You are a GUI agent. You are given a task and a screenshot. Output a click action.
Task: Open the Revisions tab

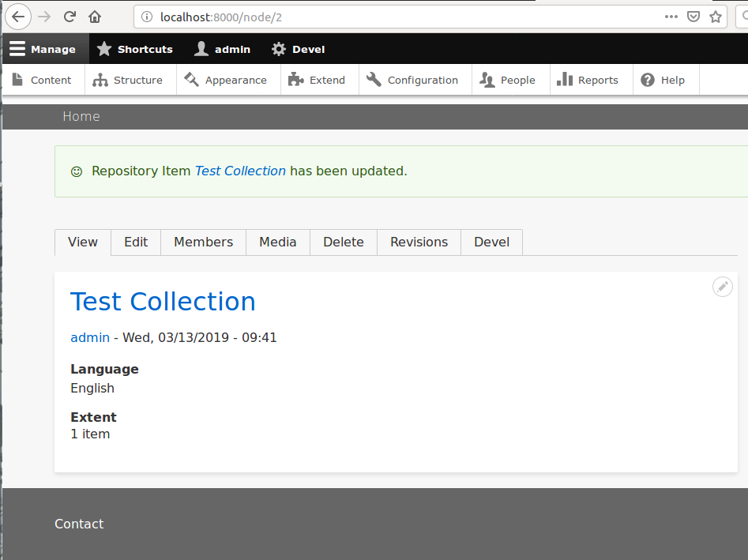pos(419,242)
